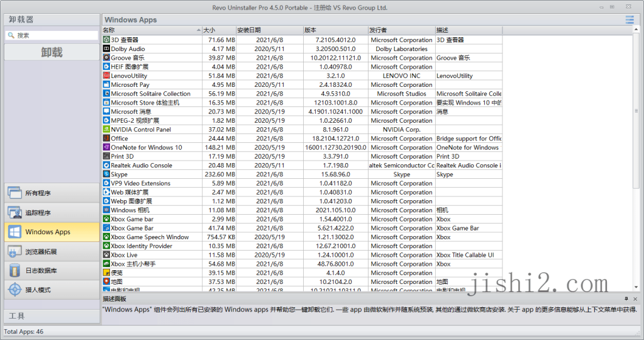644x340 pixels.
Task: Click the Dolby Audio app icon
Action: [106, 49]
